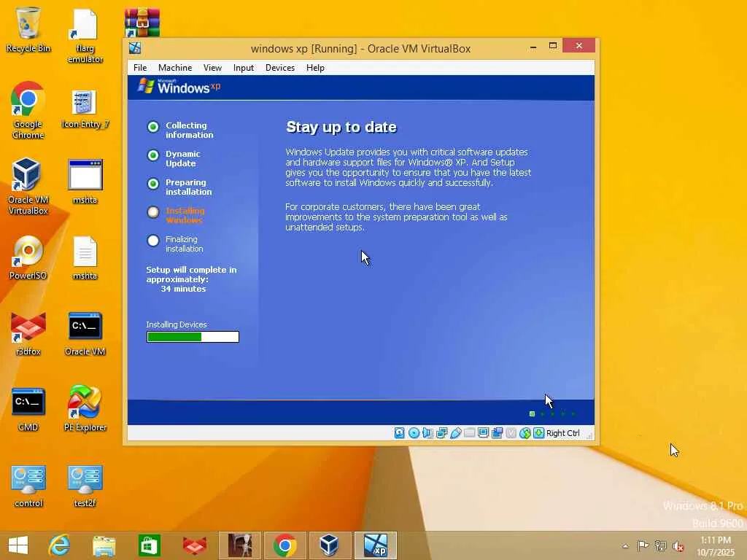
Task: Click the Action Center flag tray icon
Action: 643,545
